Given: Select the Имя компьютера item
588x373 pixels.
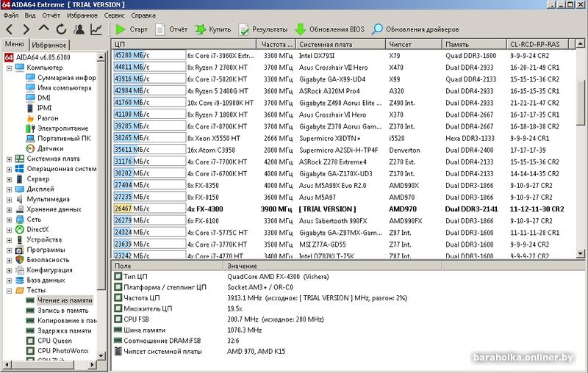Looking at the screenshot, I should coord(59,87).
